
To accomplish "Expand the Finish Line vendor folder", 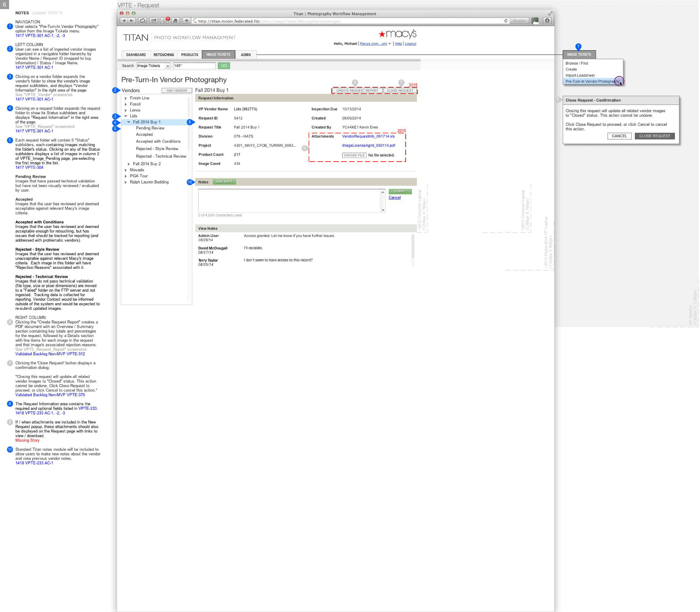I will pyautogui.click(x=126, y=98).
